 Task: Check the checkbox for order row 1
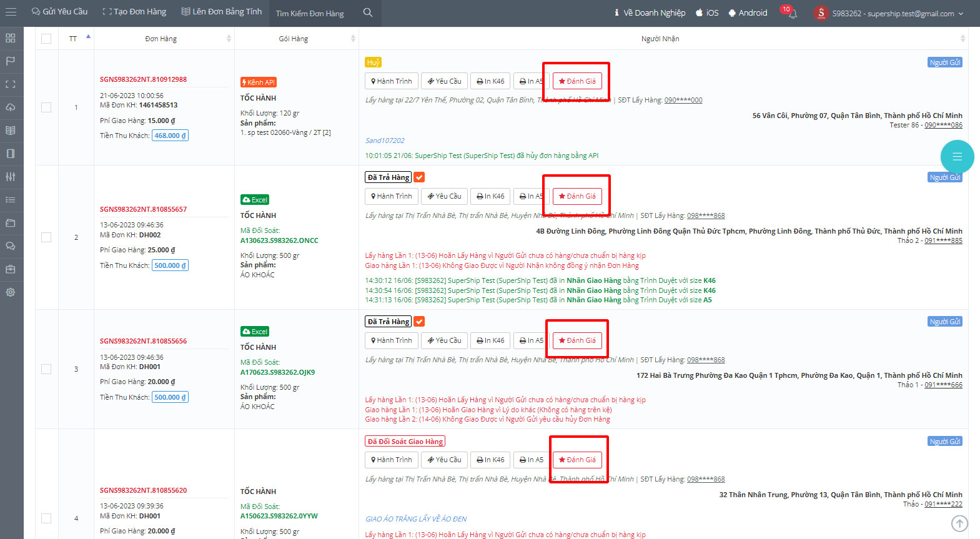pos(46,107)
